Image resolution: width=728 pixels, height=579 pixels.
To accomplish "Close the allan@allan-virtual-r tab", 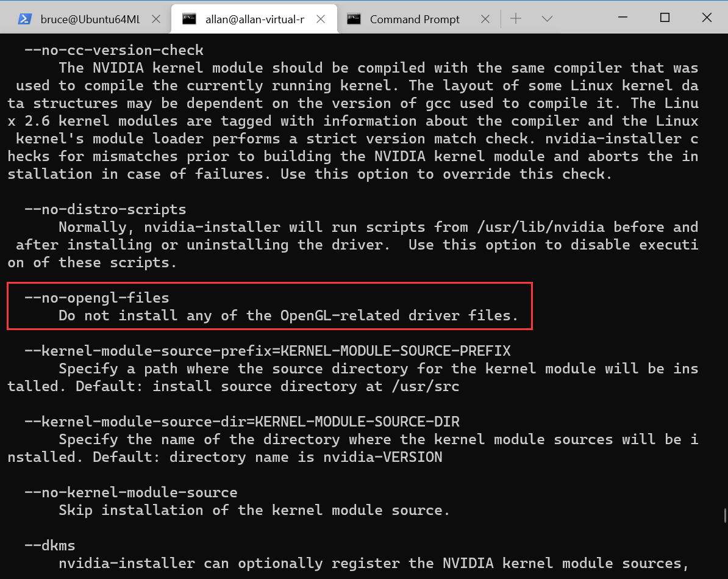I will pyautogui.click(x=321, y=19).
